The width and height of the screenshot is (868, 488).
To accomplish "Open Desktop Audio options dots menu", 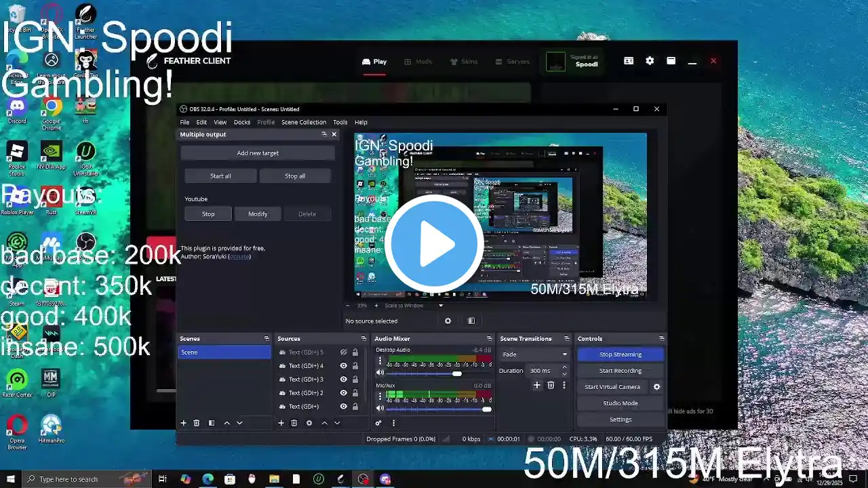I will [x=380, y=361].
